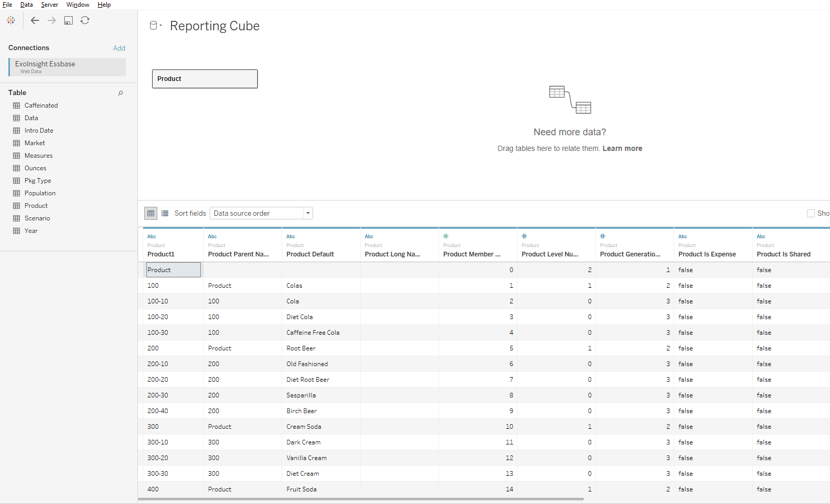Open the Server menu
The image size is (830, 504).
pos(50,5)
